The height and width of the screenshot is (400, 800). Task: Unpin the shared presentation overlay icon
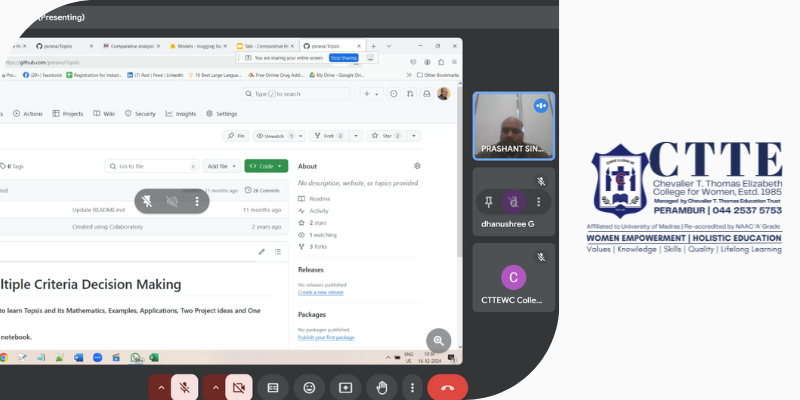[147, 202]
